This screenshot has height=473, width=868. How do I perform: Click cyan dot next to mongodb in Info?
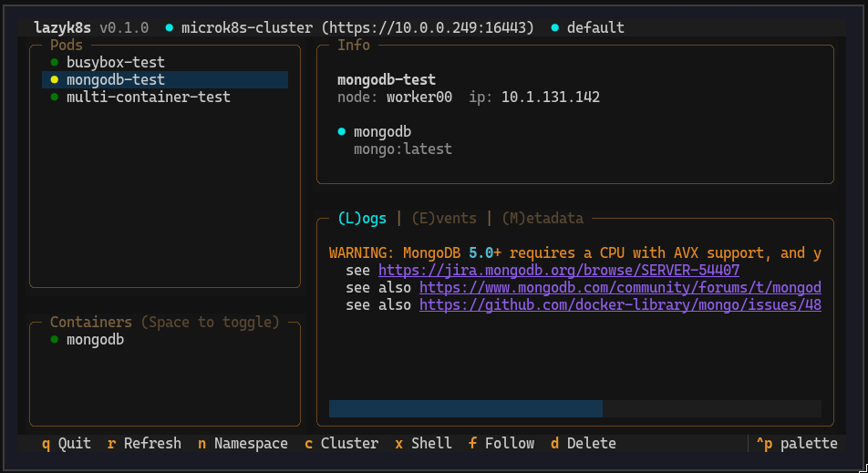342,131
